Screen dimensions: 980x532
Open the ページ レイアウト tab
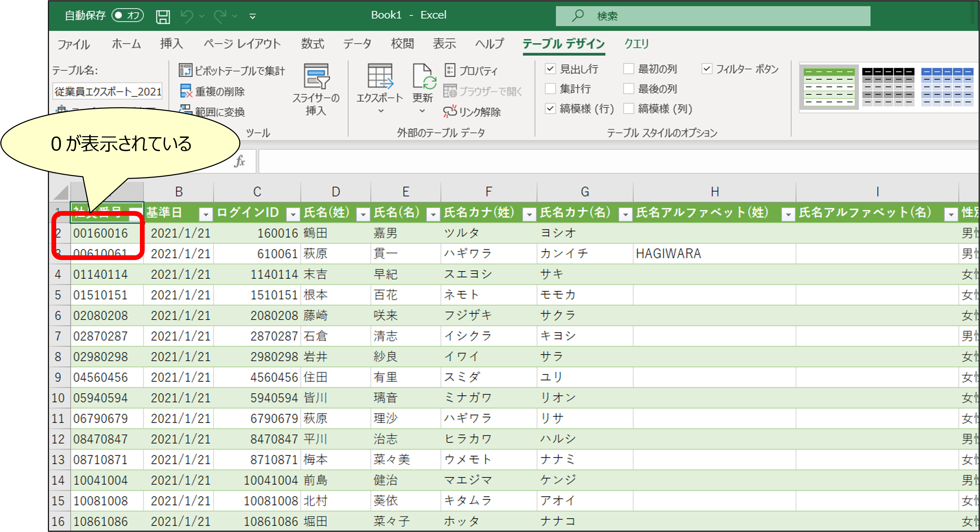242,44
